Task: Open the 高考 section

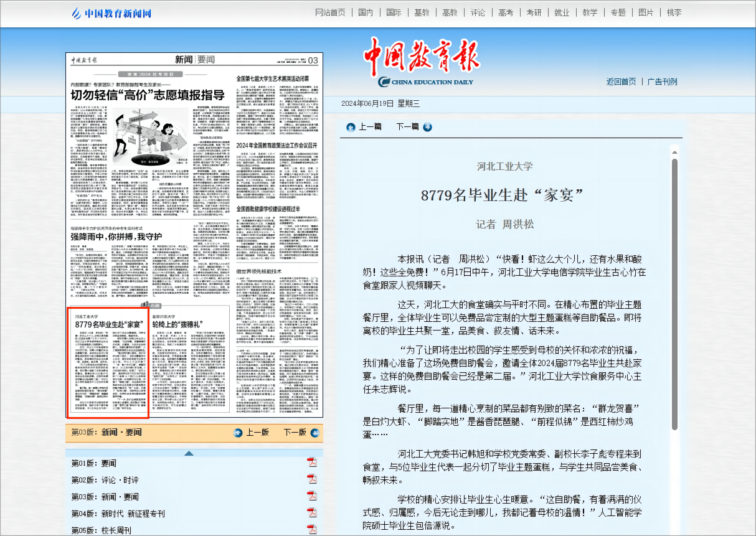Action: click(506, 12)
